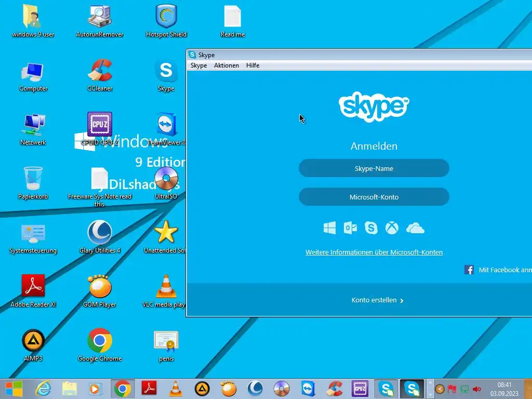Open network status tray icon
Image resolution: width=532 pixels, height=399 pixels.
tap(464, 389)
